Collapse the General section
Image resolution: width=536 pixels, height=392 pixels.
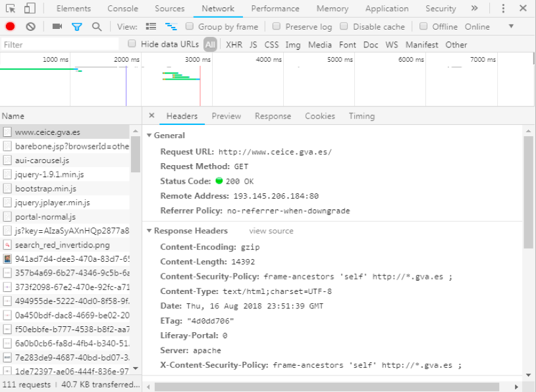(x=149, y=135)
